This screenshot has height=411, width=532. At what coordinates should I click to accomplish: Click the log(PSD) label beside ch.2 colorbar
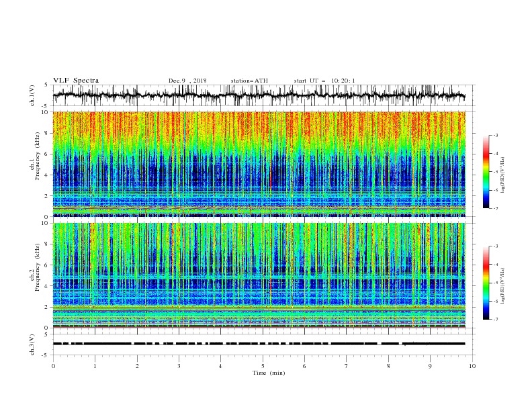pos(503,285)
